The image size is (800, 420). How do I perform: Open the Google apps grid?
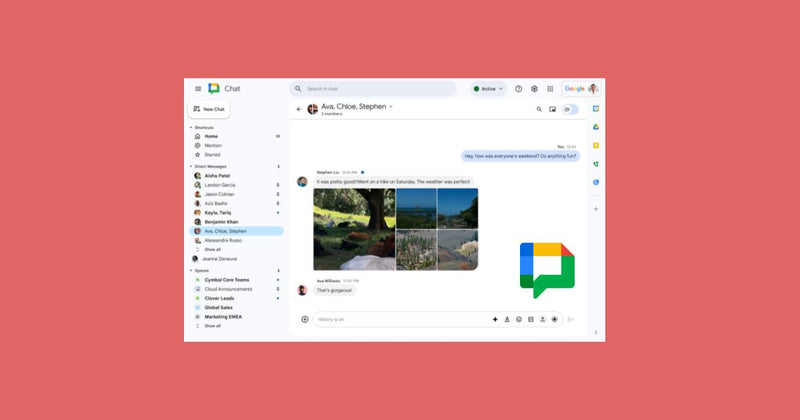point(550,89)
